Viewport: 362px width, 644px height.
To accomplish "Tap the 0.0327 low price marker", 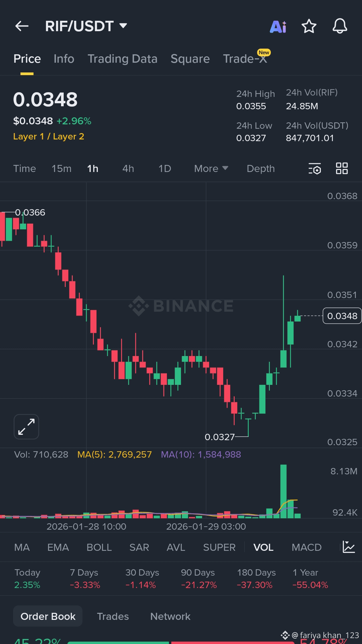I will [220, 437].
